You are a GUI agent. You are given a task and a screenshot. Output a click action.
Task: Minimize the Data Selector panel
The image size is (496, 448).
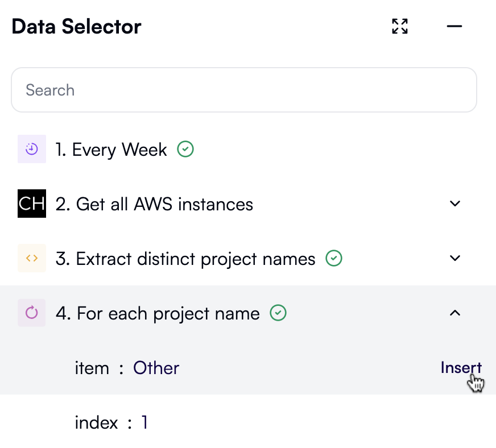pyautogui.click(x=454, y=26)
